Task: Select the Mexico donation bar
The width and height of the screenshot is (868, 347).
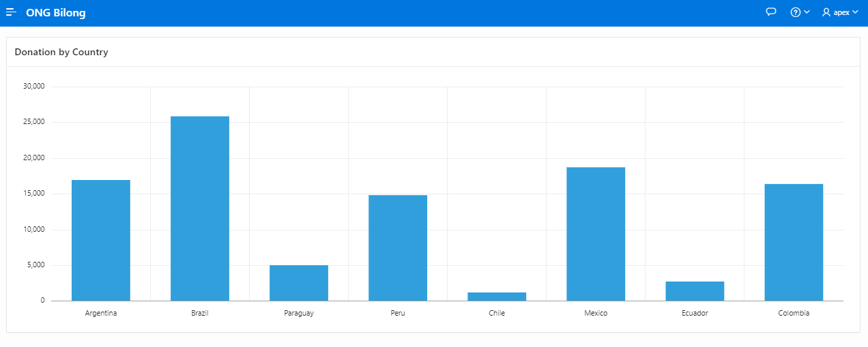Action: pos(596,234)
